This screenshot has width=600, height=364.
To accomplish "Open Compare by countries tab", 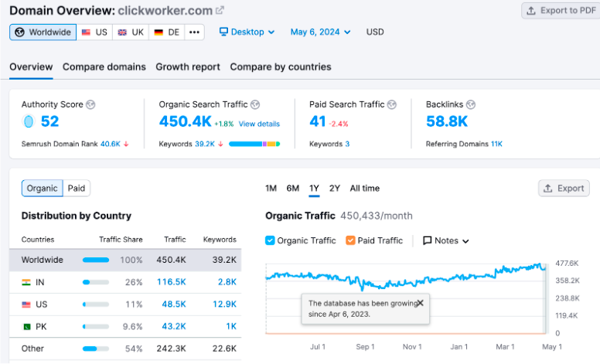I will [x=281, y=67].
